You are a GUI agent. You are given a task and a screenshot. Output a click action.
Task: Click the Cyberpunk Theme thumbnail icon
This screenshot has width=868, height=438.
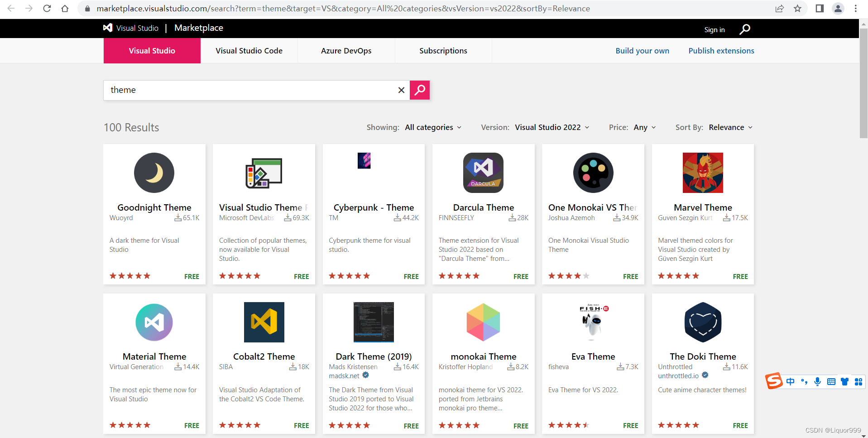coord(364,161)
